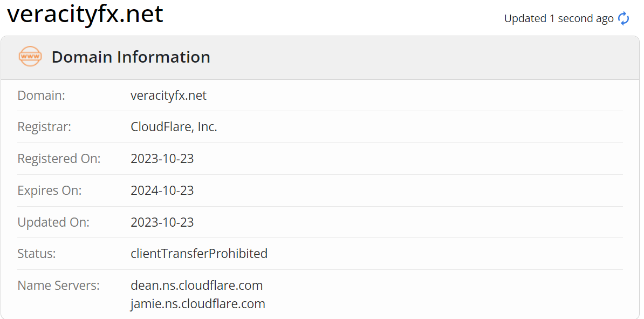Click the Updated 1 second ago text
This screenshot has height=319, width=644.
coord(559,18)
